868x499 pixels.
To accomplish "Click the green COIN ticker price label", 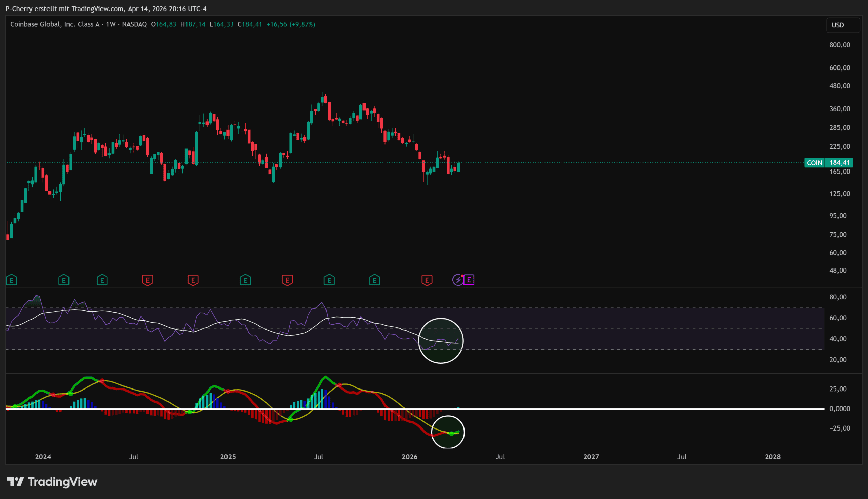I will 814,163.
